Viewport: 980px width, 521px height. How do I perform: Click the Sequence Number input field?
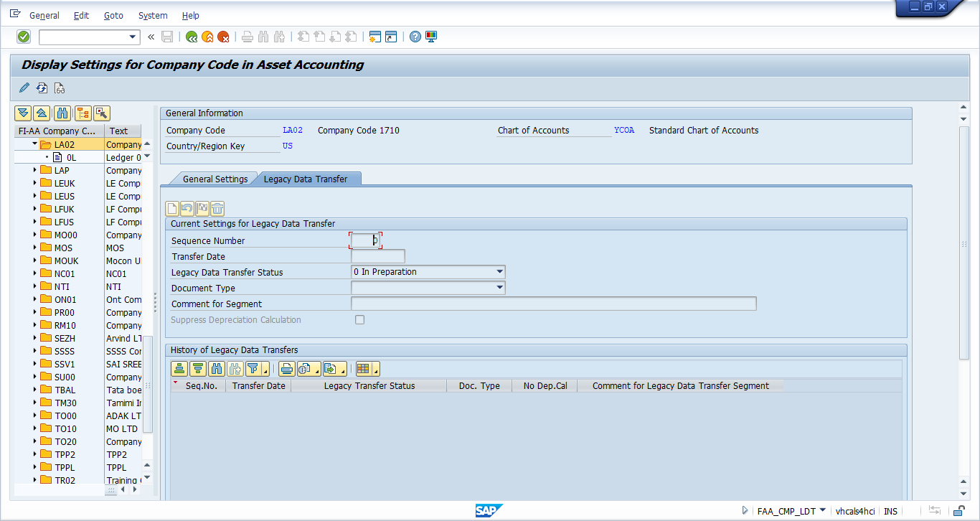pyautogui.click(x=364, y=240)
